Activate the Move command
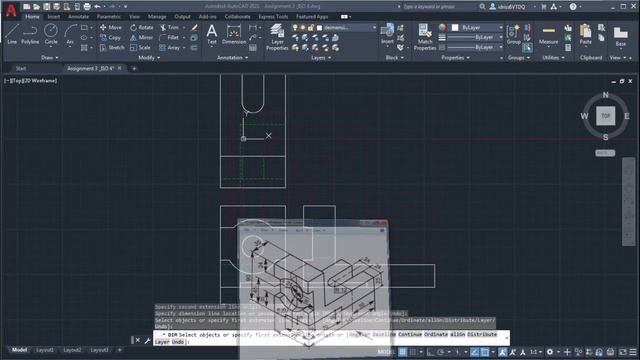Viewport: 640px width, 360px height. (111, 27)
